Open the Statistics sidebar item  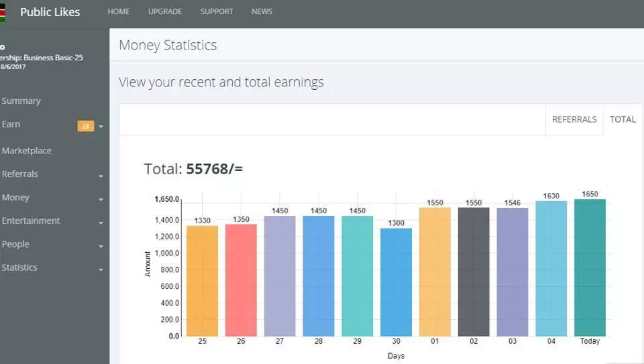[19, 267]
